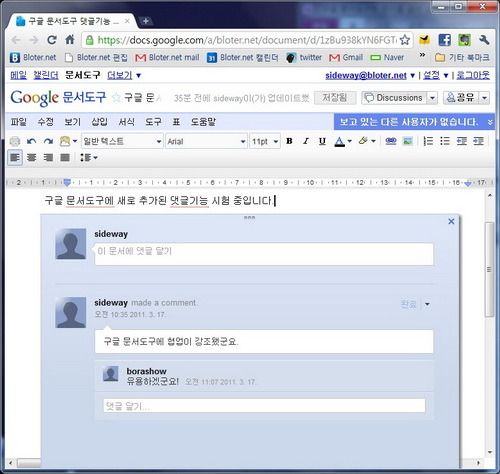Image resolution: width=500 pixels, height=474 pixels.
Task: Align text left
Action: pos(15,157)
